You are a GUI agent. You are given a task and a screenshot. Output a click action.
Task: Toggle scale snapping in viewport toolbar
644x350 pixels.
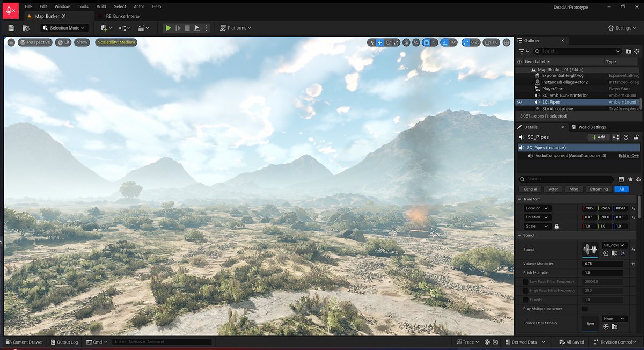pos(466,42)
